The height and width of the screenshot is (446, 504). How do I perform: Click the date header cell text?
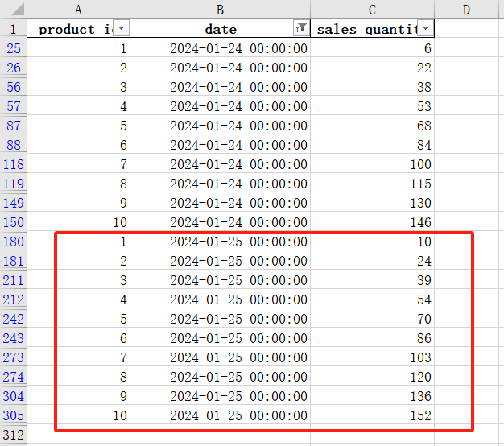pyautogui.click(x=220, y=29)
